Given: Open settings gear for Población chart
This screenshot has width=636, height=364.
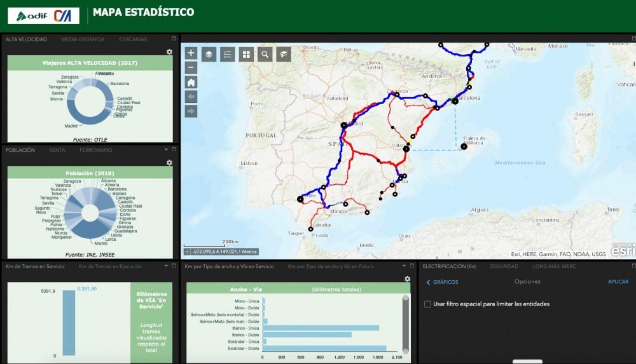Looking at the screenshot, I should coord(169,163).
